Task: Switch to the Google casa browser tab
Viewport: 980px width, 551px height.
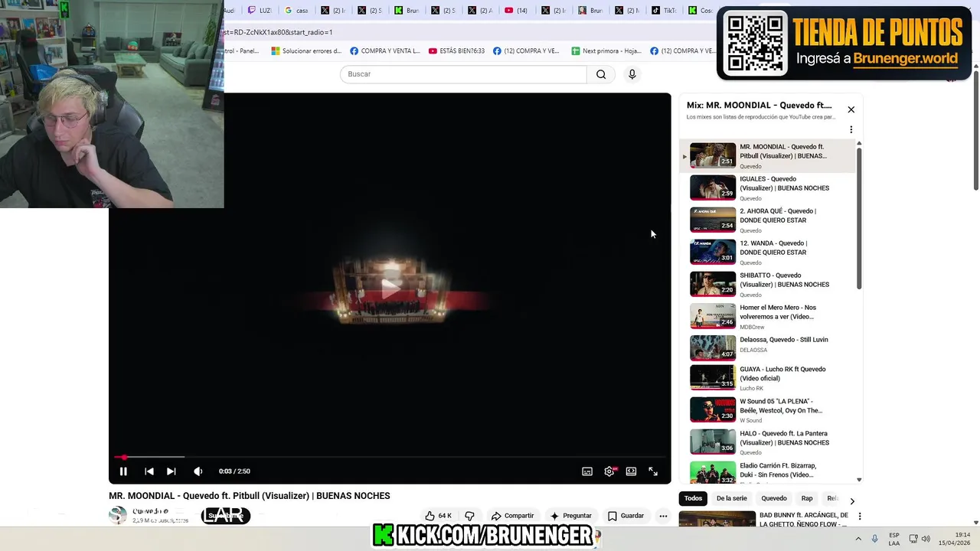Action: [296, 11]
